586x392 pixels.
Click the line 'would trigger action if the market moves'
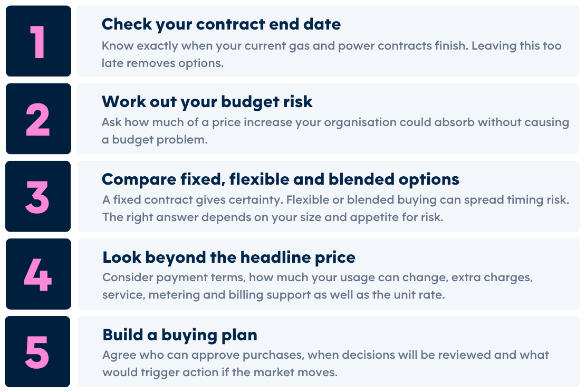tap(220, 372)
